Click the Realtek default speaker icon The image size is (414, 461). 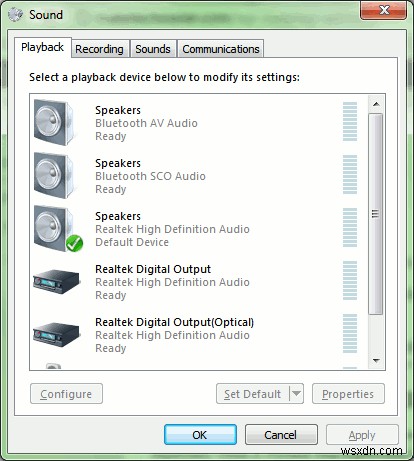(x=57, y=229)
